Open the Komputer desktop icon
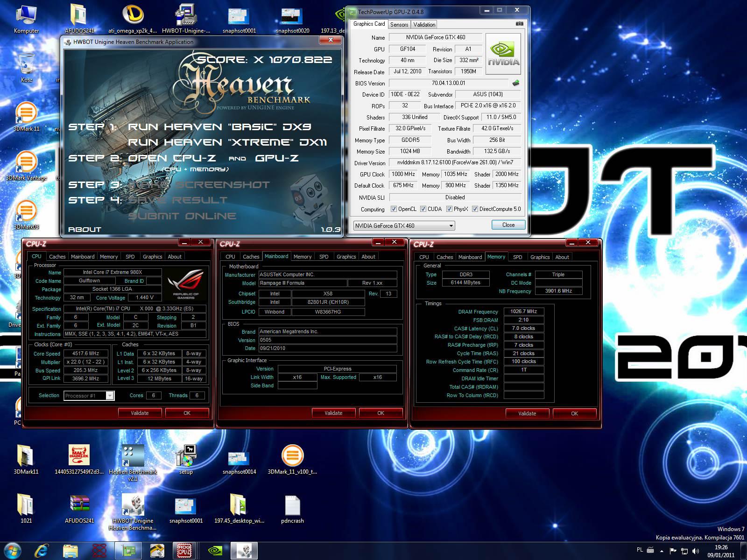747x560 pixels. pos(26,19)
